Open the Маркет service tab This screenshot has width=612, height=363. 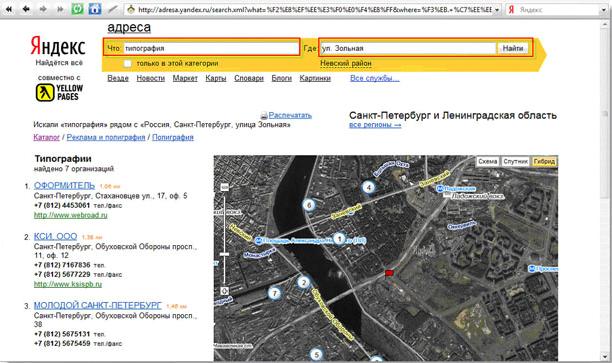click(x=185, y=78)
